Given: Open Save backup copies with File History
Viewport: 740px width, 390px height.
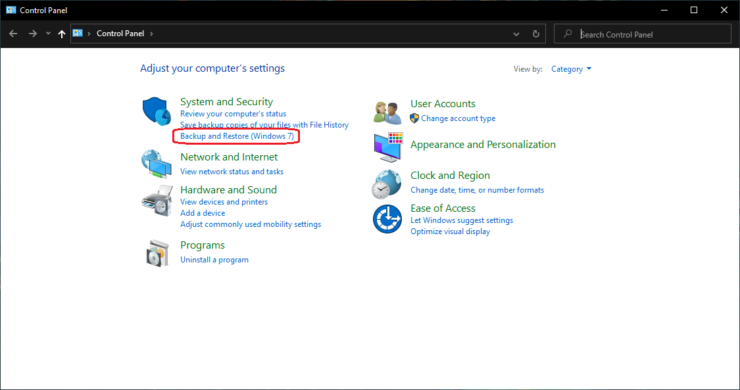Looking at the screenshot, I should click(x=264, y=125).
